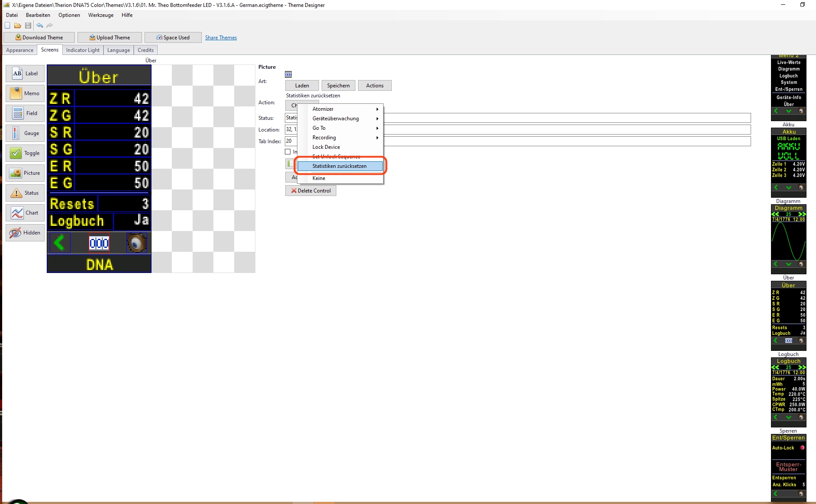
Task: Add a Chart control
Action: coord(25,213)
